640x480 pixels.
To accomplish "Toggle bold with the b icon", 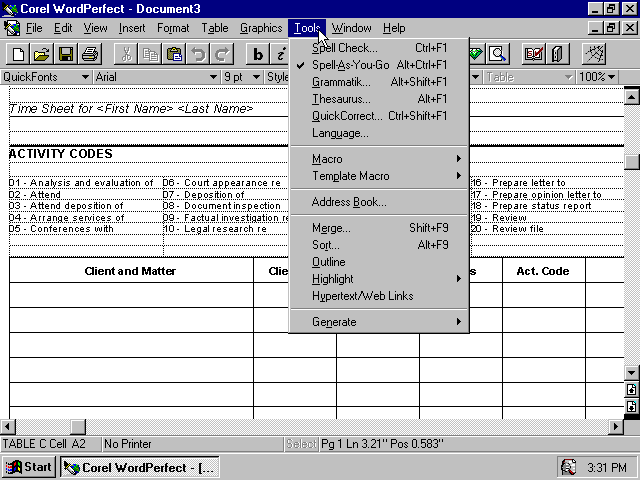I will coord(258,54).
